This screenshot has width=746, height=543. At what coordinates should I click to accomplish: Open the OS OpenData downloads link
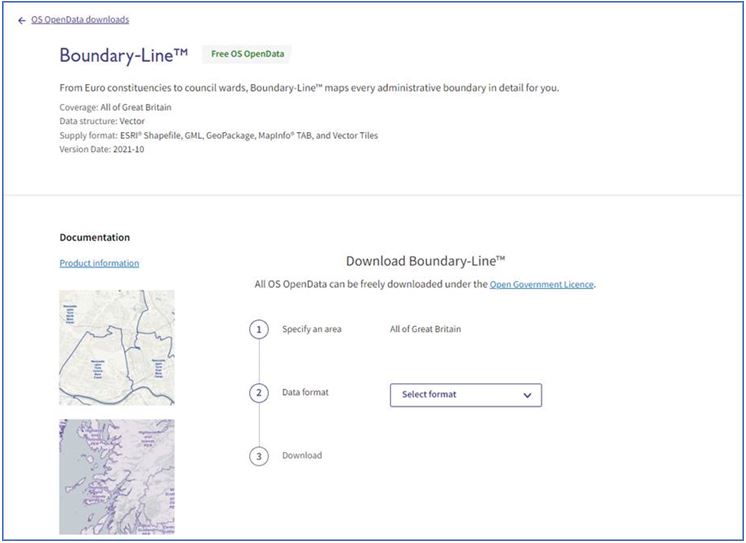[80, 20]
